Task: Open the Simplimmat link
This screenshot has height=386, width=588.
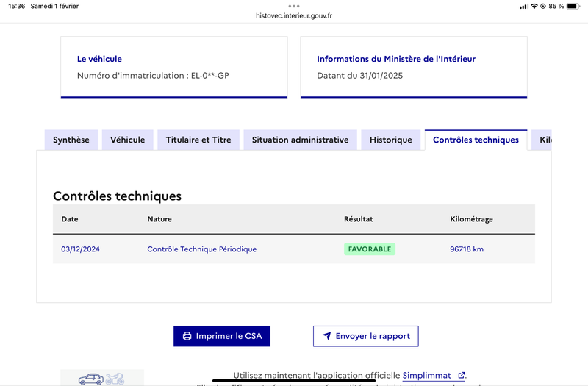Action: 427,375
